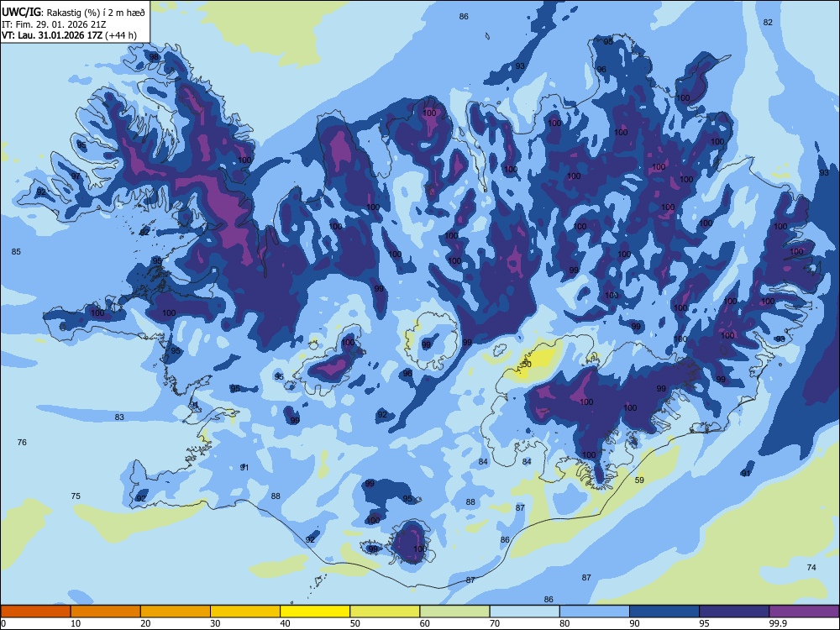This screenshot has height=630, width=840.
Task: Click the title 'UWC/IG: Rakastig (%) í 2 m hæð'
Action: pos(73,13)
